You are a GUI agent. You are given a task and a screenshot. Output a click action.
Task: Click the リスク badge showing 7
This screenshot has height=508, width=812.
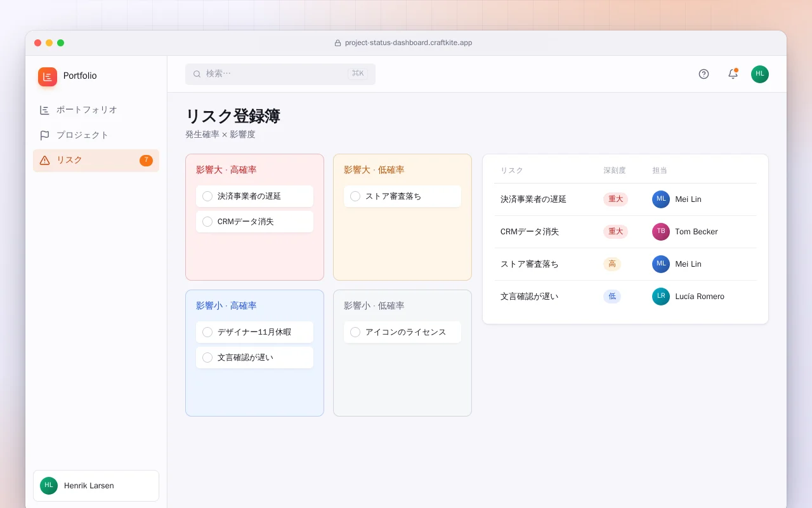pos(146,161)
